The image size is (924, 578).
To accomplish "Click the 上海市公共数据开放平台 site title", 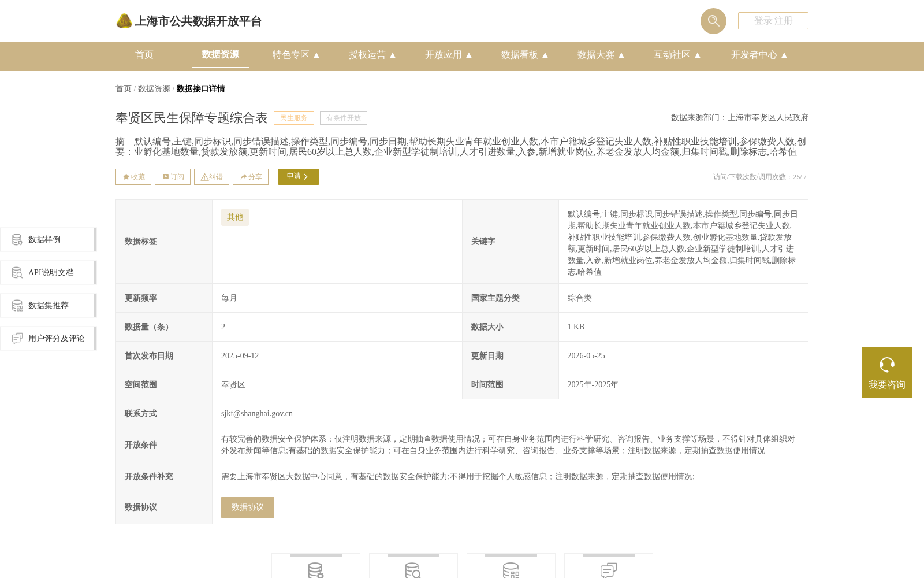I will tap(198, 21).
